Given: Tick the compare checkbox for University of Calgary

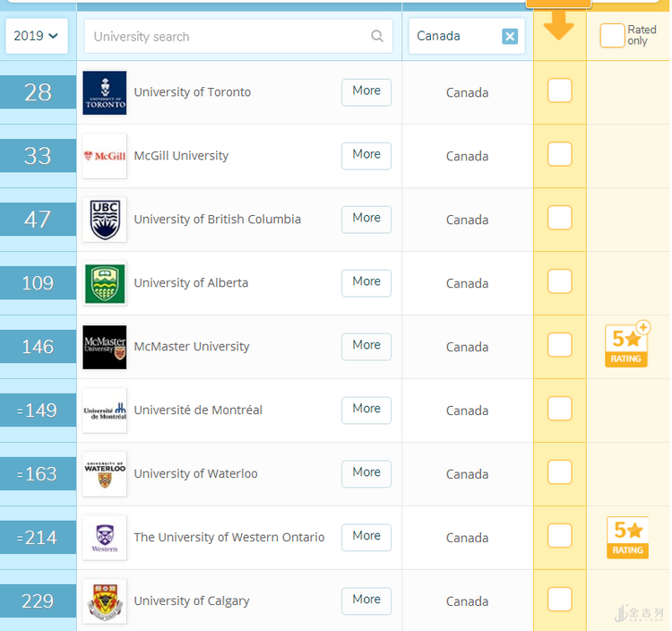Looking at the screenshot, I should 560,599.
